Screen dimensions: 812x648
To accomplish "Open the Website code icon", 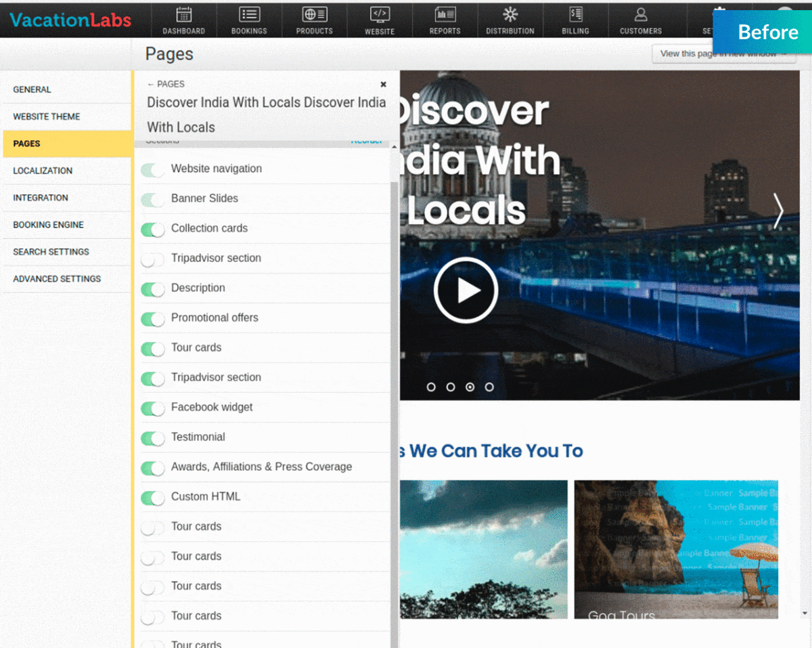I will (380, 14).
